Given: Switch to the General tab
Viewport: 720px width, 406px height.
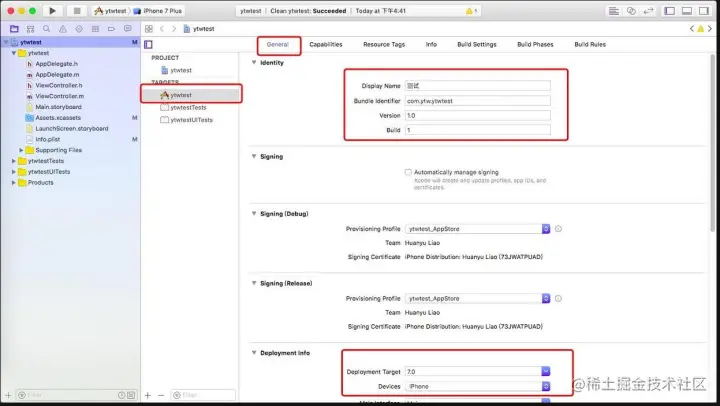Looking at the screenshot, I should pos(278,45).
